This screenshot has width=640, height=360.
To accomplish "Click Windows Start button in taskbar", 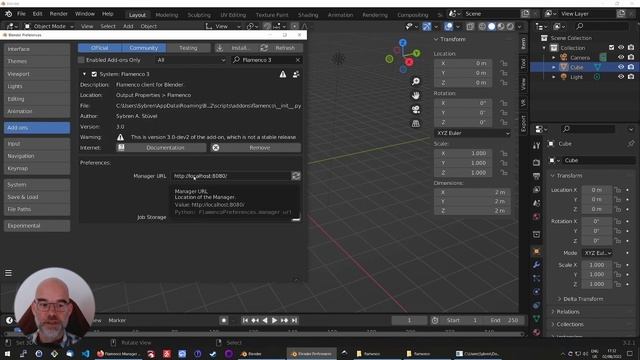I will tap(7, 353).
